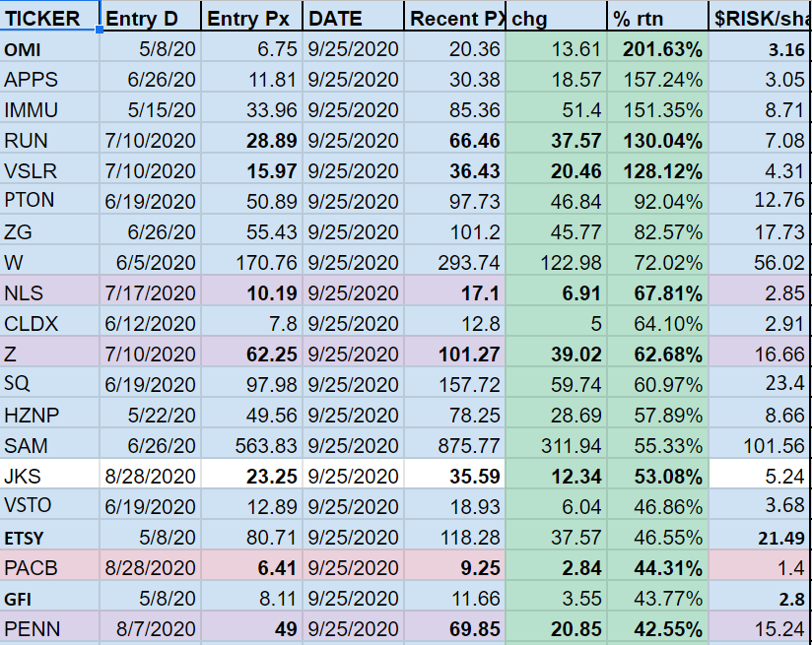Select the PTON ticker cell
Viewport: 812px width, 645px height.
pyautogui.click(x=49, y=201)
